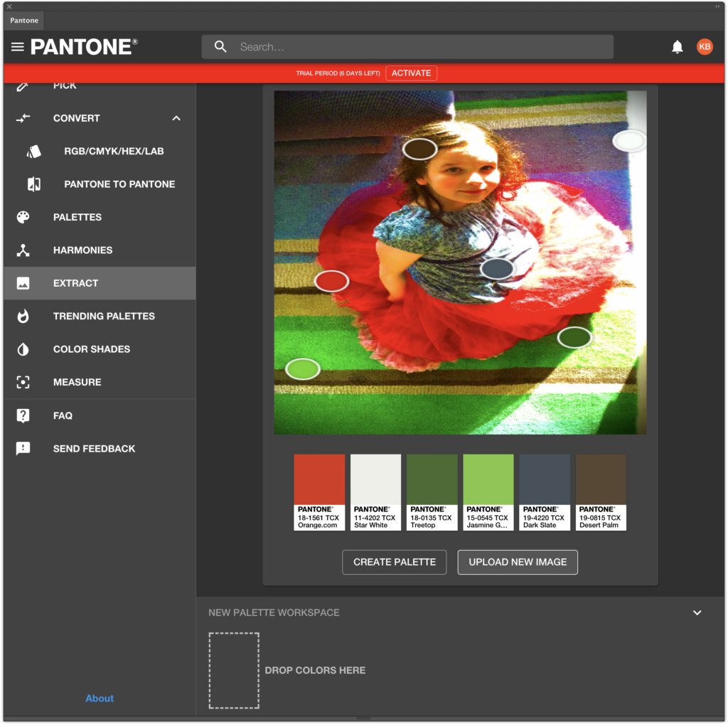Collapse New Palette Workspace chevron
Screen dimensions: 728x727
click(x=697, y=612)
